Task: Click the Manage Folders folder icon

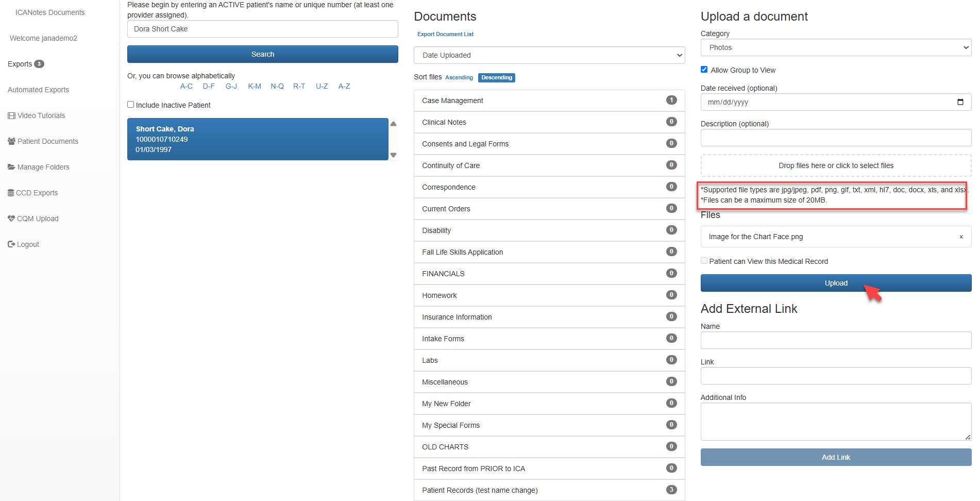Action: [11, 167]
